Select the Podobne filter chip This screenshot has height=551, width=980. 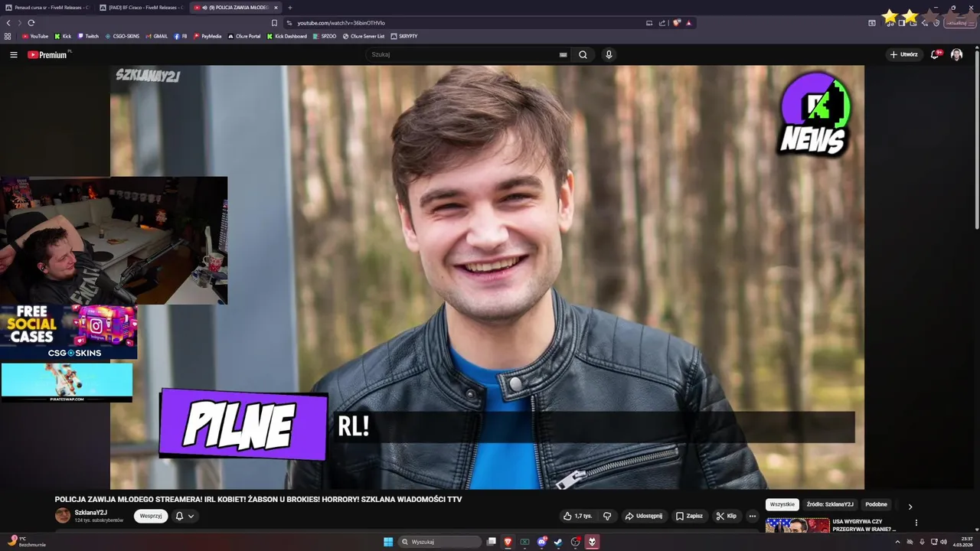click(x=876, y=505)
